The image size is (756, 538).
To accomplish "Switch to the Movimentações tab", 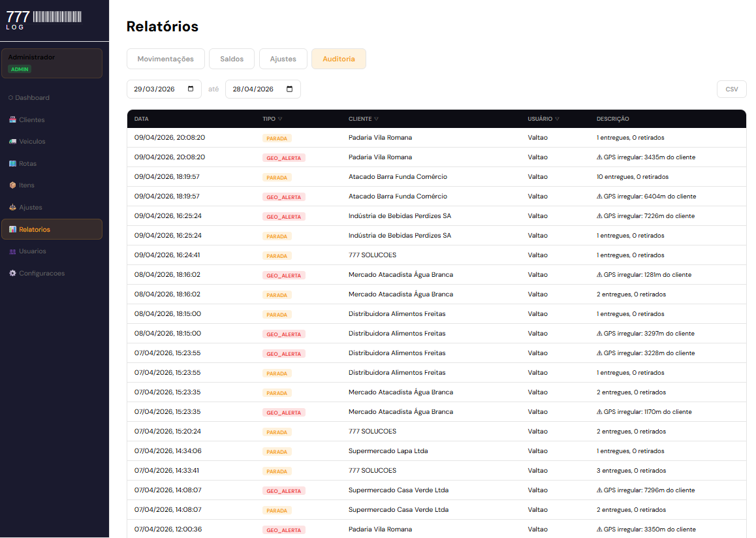I will (165, 59).
